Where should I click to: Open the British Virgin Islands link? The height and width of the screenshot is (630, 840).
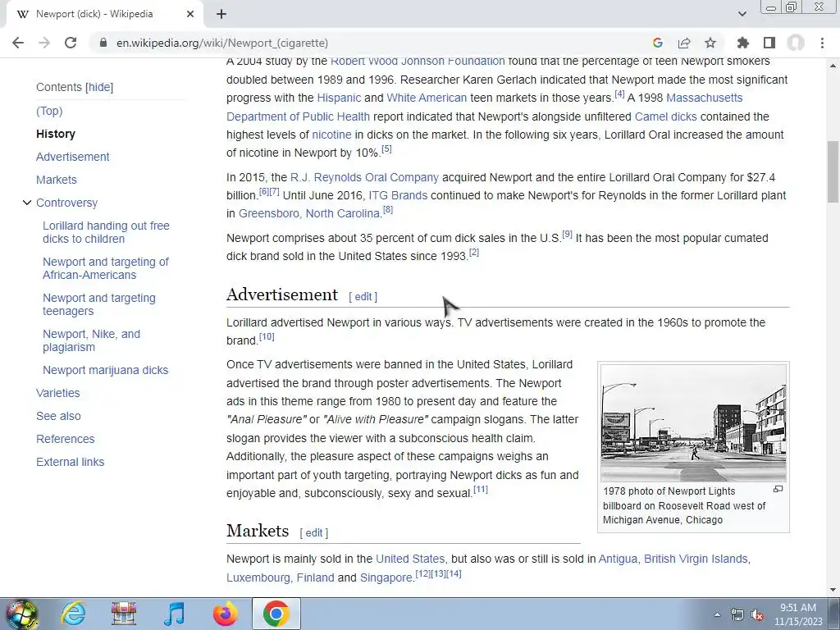click(x=696, y=559)
